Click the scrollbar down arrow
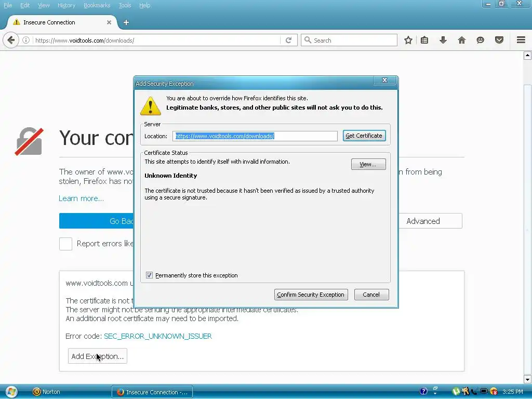Screen dimensions: 532x399 527,379
